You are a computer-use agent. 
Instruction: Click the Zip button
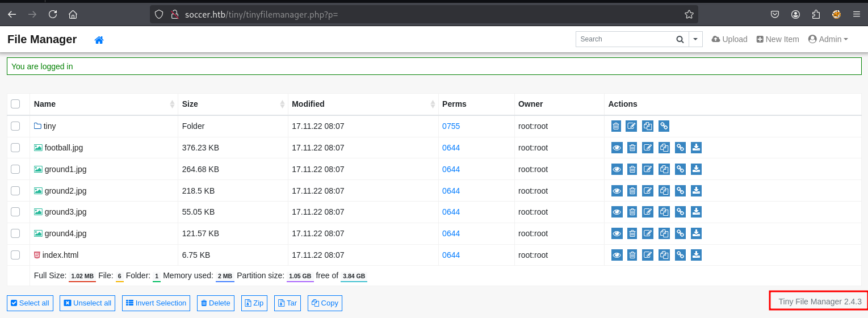pyautogui.click(x=254, y=303)
